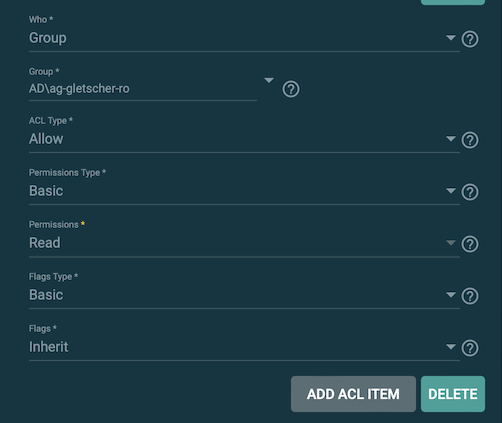502x423 pixels.
Task: Select the Inherit flags value
Action: [49, 347]
